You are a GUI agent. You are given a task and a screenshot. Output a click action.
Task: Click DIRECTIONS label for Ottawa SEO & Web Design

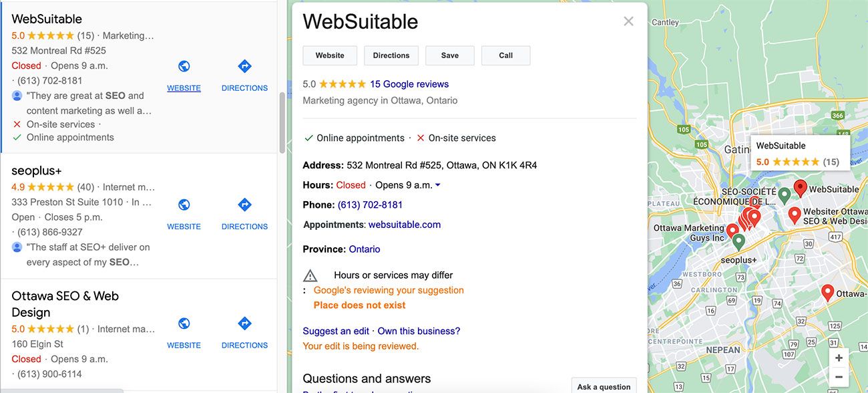(244, 346)
